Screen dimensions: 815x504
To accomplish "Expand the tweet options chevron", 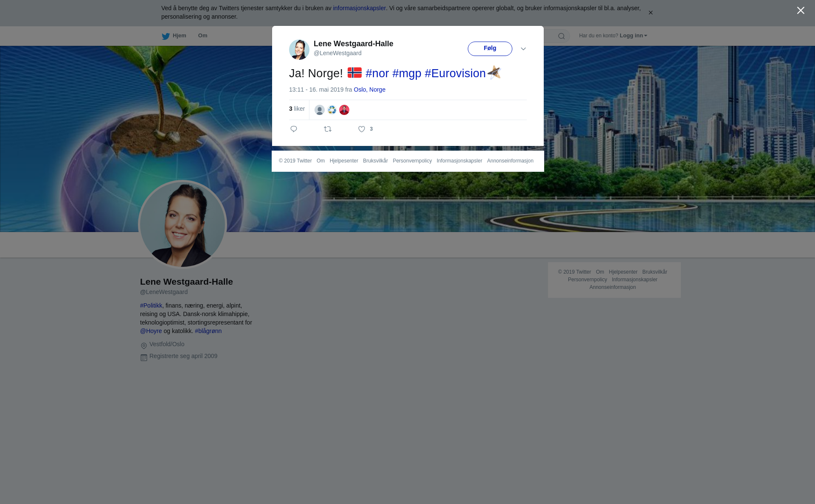I will tap(523, 49).
